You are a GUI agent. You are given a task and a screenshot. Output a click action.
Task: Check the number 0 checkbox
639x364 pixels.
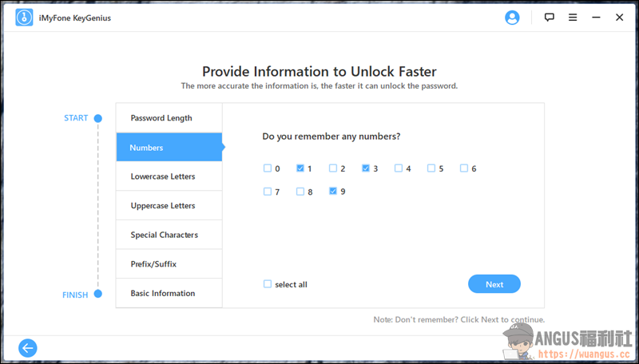point(268,168)
